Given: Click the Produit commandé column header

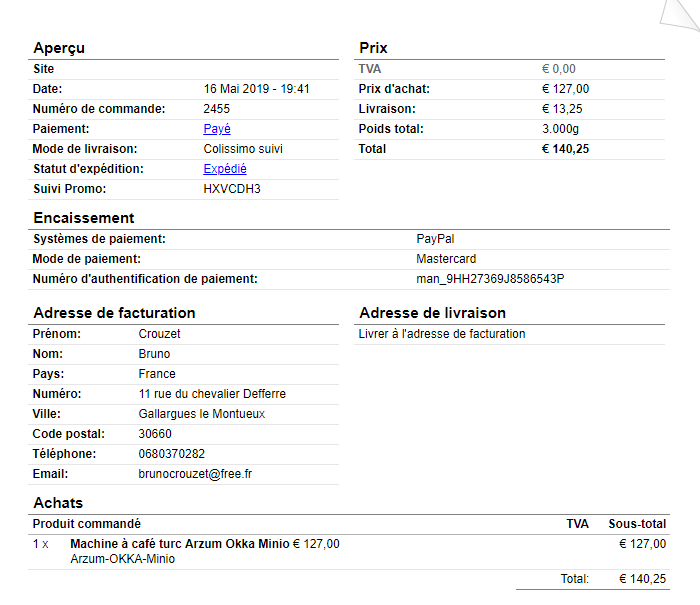Looking at the screenshot, I should pyautogui.click(x=87, y=524).
